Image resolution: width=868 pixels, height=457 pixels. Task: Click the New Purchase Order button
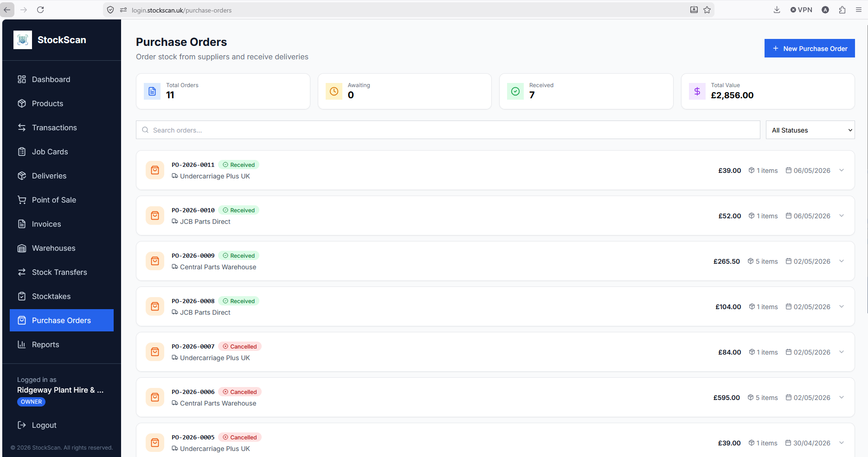pos(810,48)
